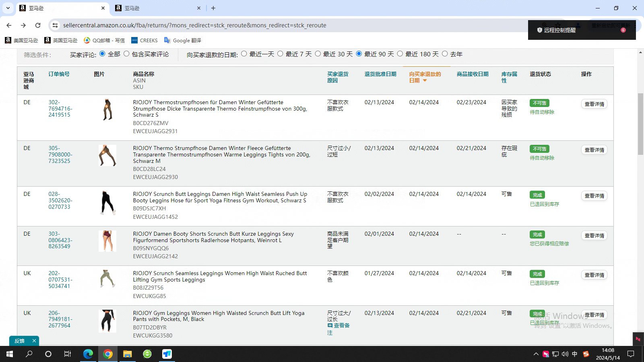This screenshot has height=362, width=644.
Task: Sort by 买家退货原因 column header
Action: pos(338,77)
